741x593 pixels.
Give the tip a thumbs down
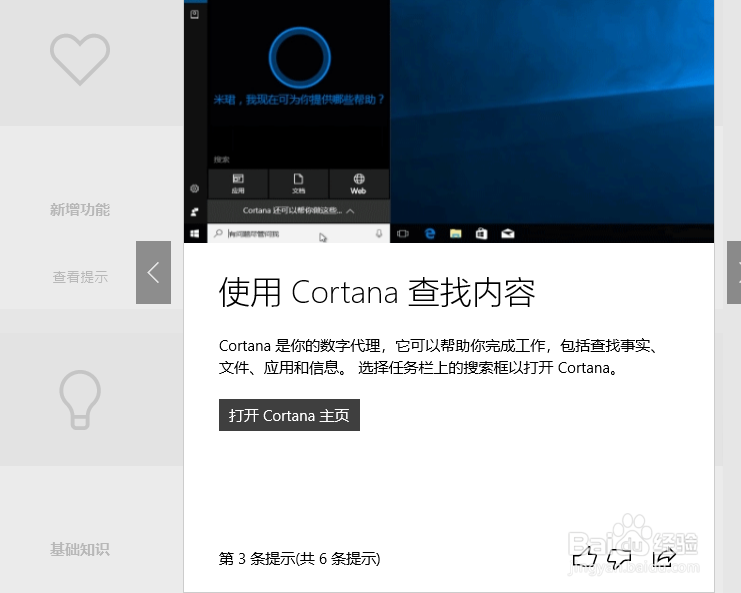click(619, 559)
